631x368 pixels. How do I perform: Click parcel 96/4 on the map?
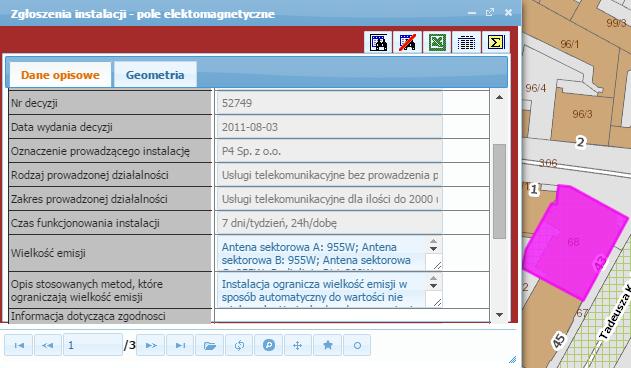[536, 88]
